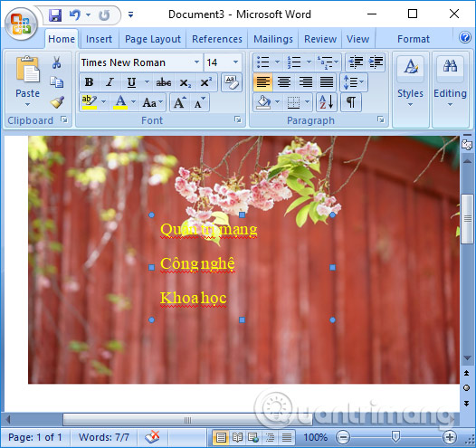476x448 pixels.
Task: Toggle Bold formatting
Action: coord(89,82)
